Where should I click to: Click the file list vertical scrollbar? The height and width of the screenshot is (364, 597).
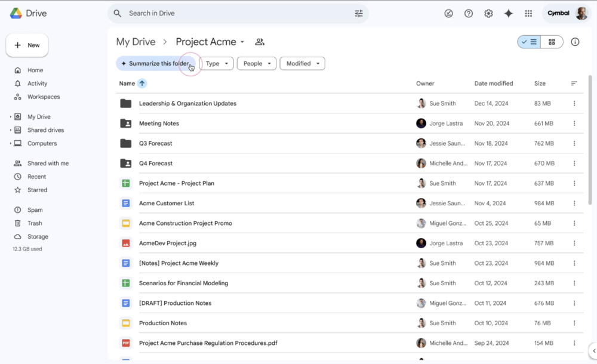pos(590,141)
